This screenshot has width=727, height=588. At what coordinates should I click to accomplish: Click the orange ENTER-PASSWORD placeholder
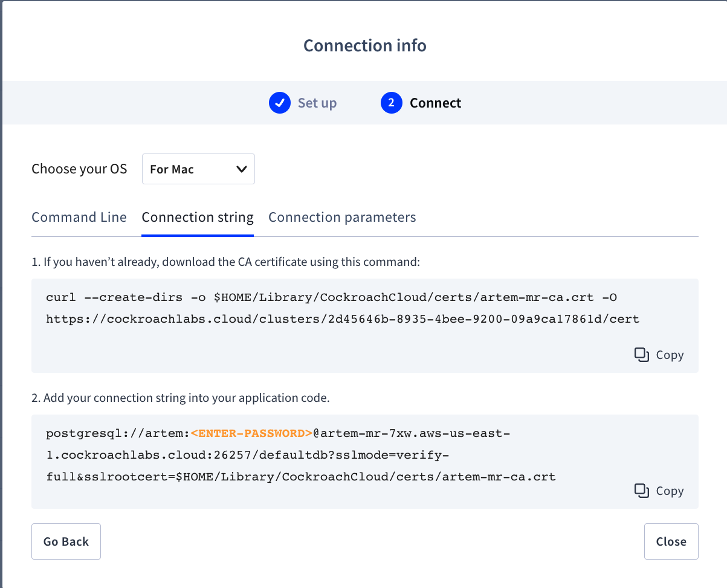251,433
